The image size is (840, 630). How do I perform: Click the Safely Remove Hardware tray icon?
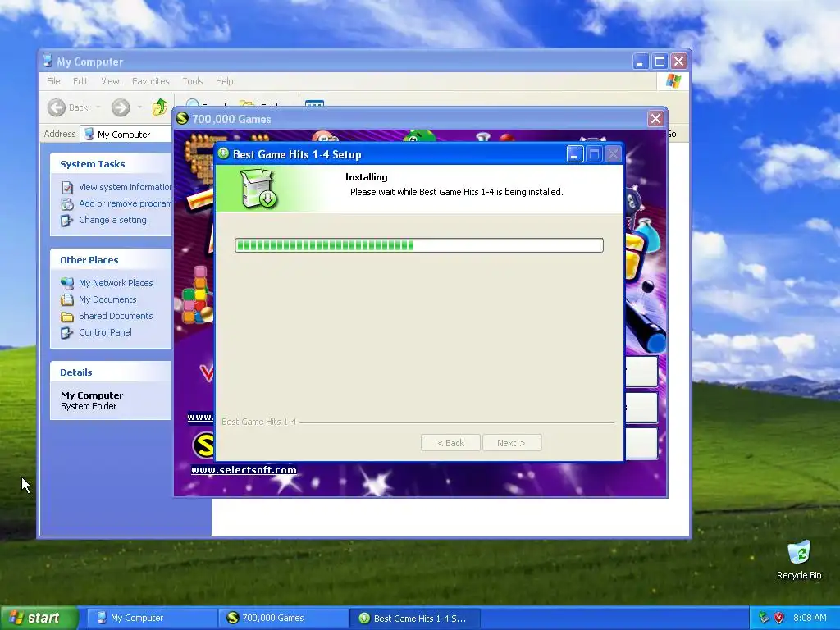click(764, 618)
